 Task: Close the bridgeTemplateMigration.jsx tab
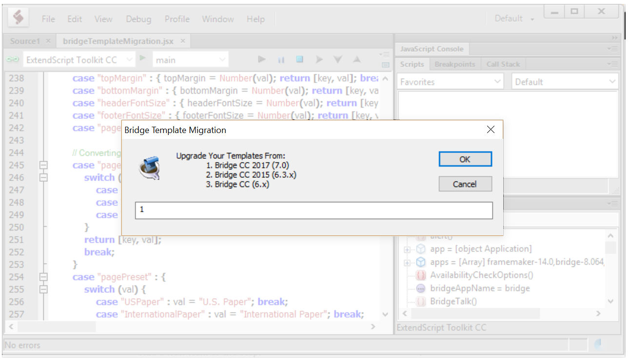183,41
